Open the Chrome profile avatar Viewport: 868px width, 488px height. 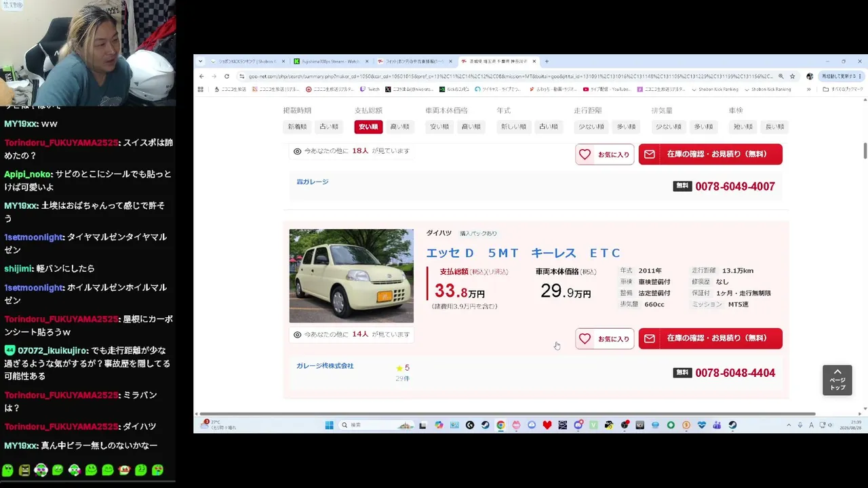(810, 77)
